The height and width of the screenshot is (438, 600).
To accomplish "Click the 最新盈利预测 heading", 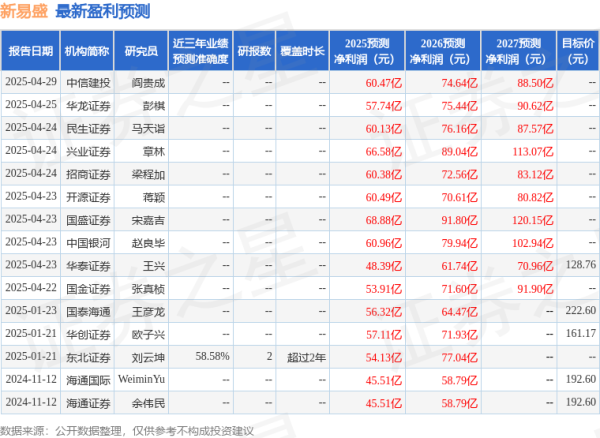I will (x=103, y=11).
